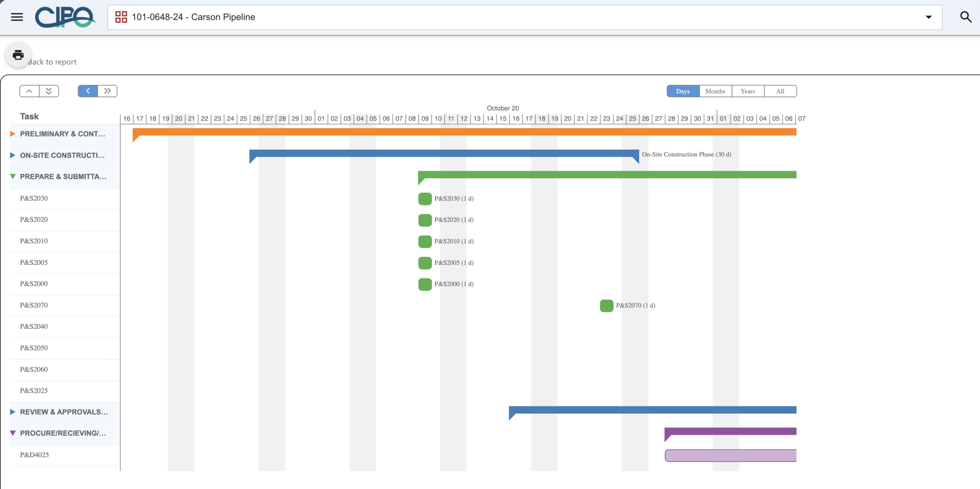980x489 pixels.
Task: Click the CIPO logo
Action: click(x=65, y=17)
